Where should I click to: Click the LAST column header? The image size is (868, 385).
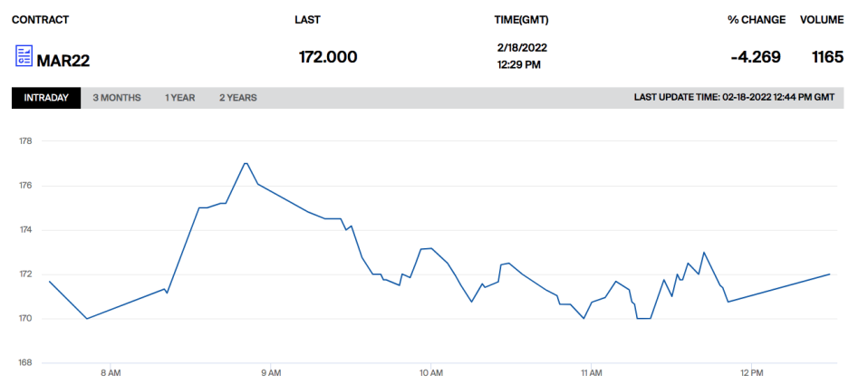307,20
